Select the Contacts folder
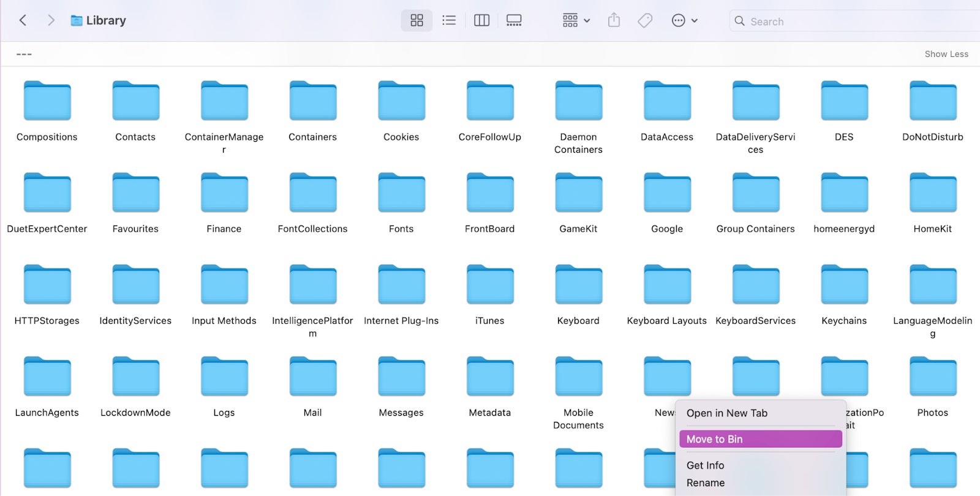The width and height of the screenshot is (980, 496). (x=135, y=101)
